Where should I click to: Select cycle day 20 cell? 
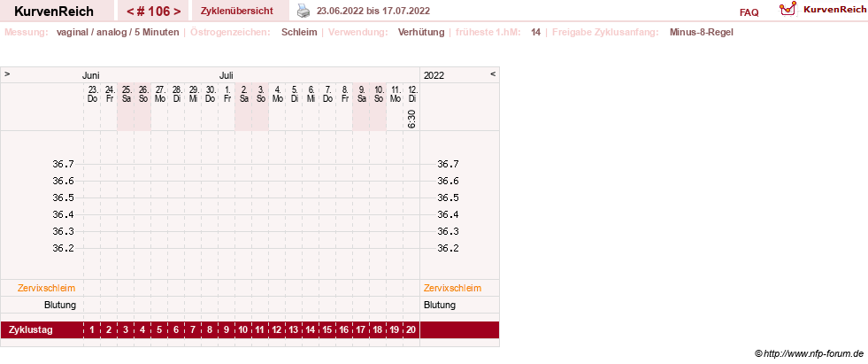coord(411,330)
